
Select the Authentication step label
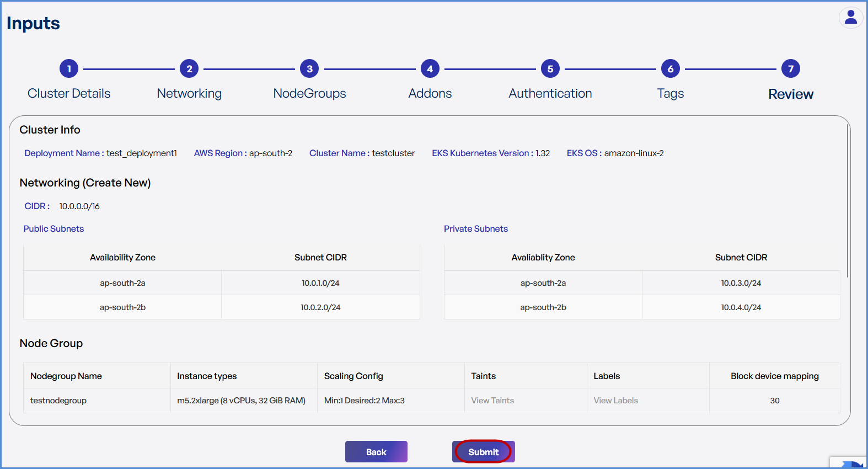point(550,94)
